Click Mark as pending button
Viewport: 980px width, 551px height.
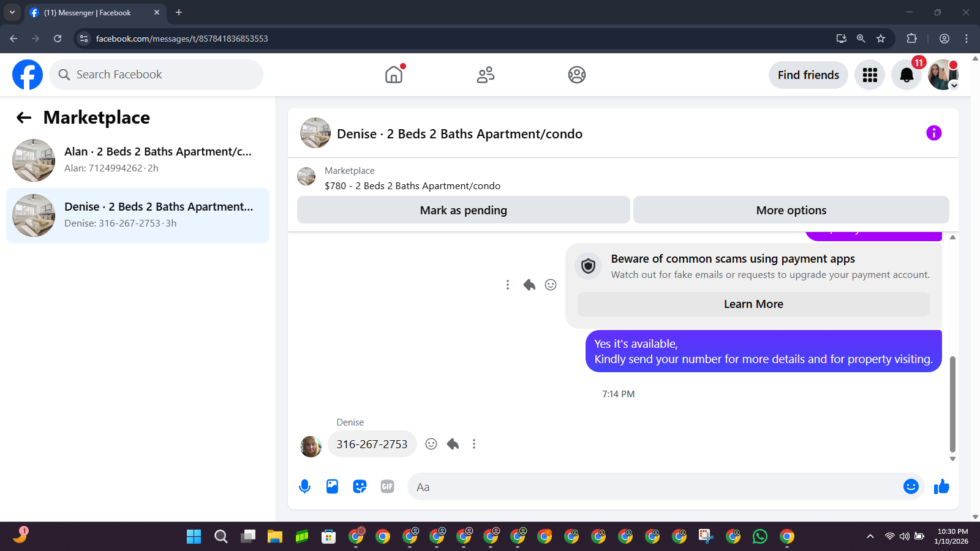pos(464,210)
